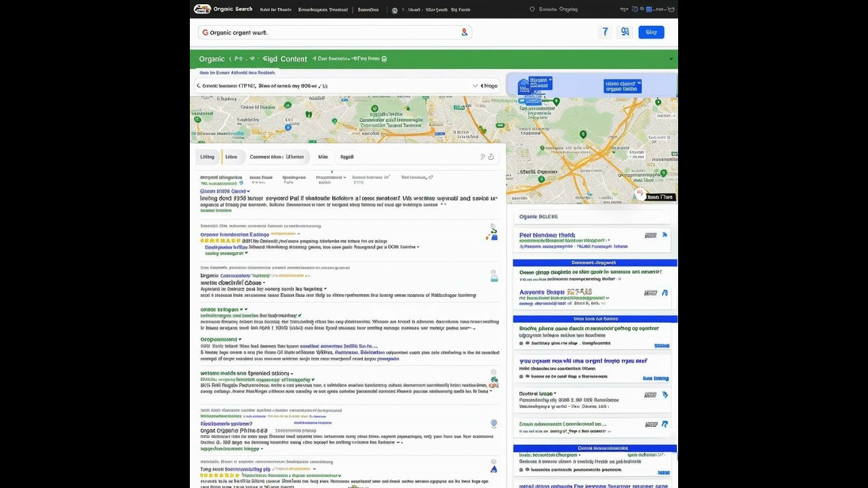868x488 pixels.
Task: Open 'Organic Inmndenien Eadinge' result title
Action: 235,235
